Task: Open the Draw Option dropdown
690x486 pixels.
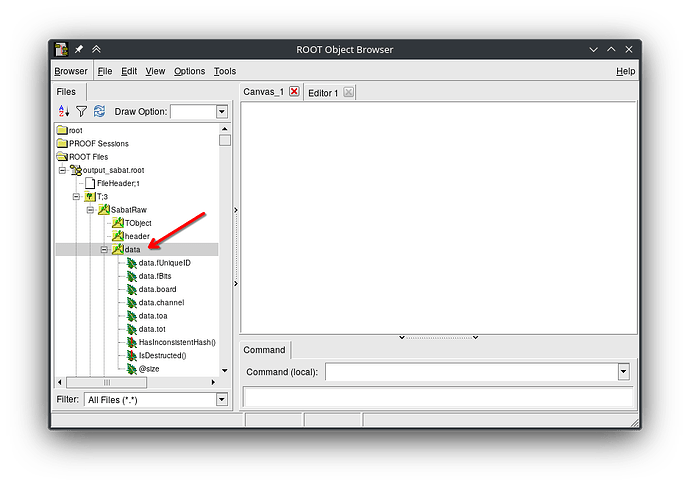Action: pos(221,112)
